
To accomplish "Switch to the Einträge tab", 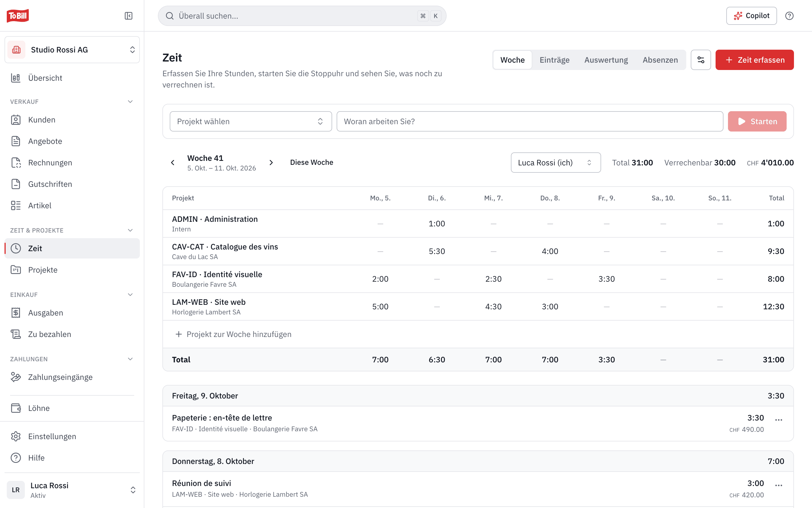I will [x=554, y=60].
